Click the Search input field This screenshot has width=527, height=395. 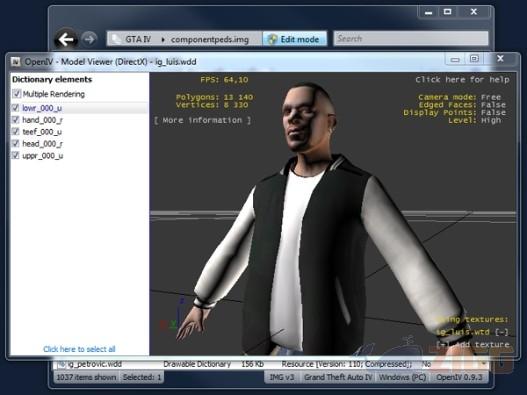click(x=411, y=38)
